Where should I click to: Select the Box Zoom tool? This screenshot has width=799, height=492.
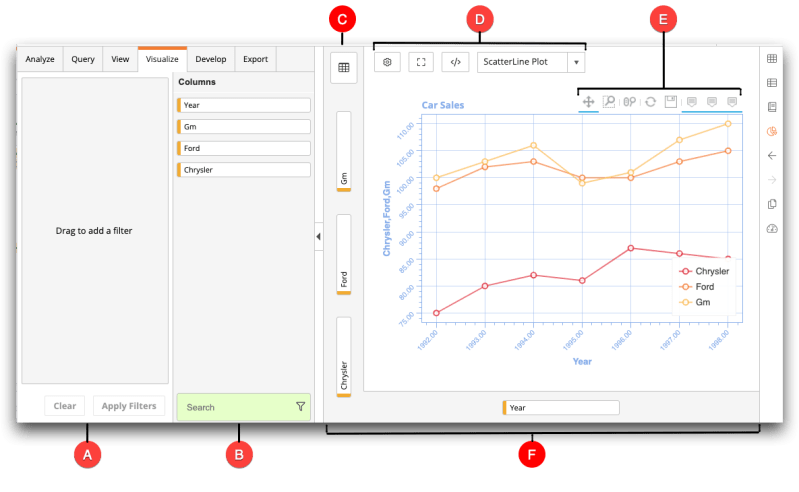pos(609,102)
